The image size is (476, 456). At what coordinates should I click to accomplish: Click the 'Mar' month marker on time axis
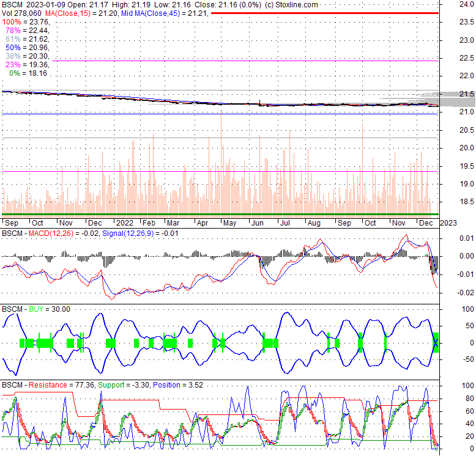point(173,223)
